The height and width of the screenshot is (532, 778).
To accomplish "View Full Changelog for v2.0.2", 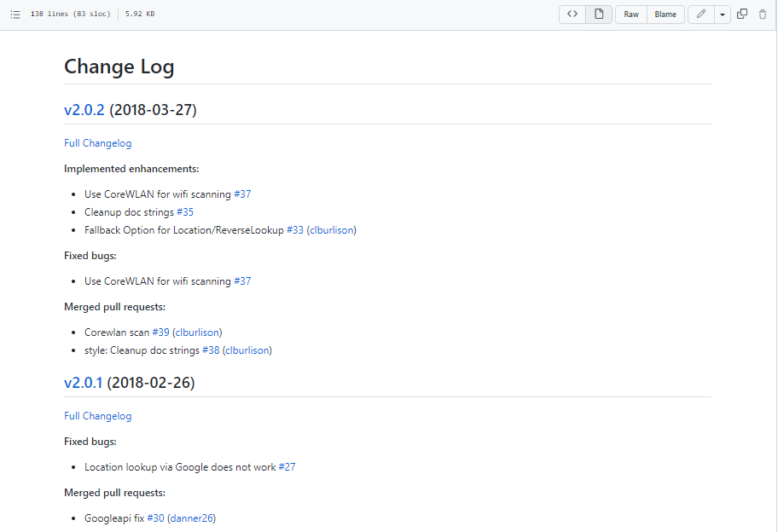I will 97,142.
